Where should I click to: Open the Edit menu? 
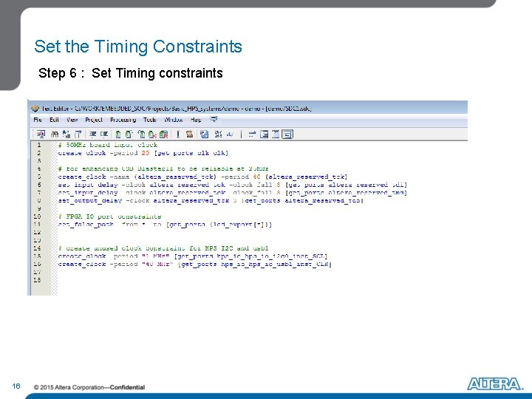point(54,120)
